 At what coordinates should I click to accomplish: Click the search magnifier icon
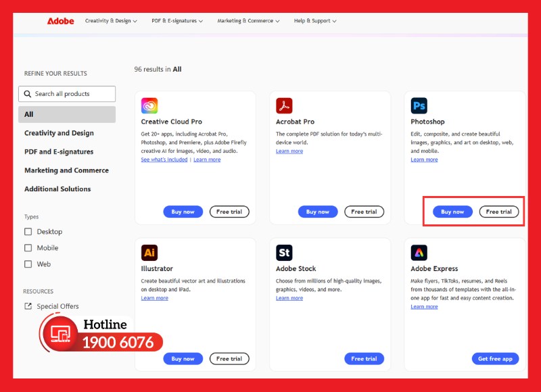pos(28,94)
